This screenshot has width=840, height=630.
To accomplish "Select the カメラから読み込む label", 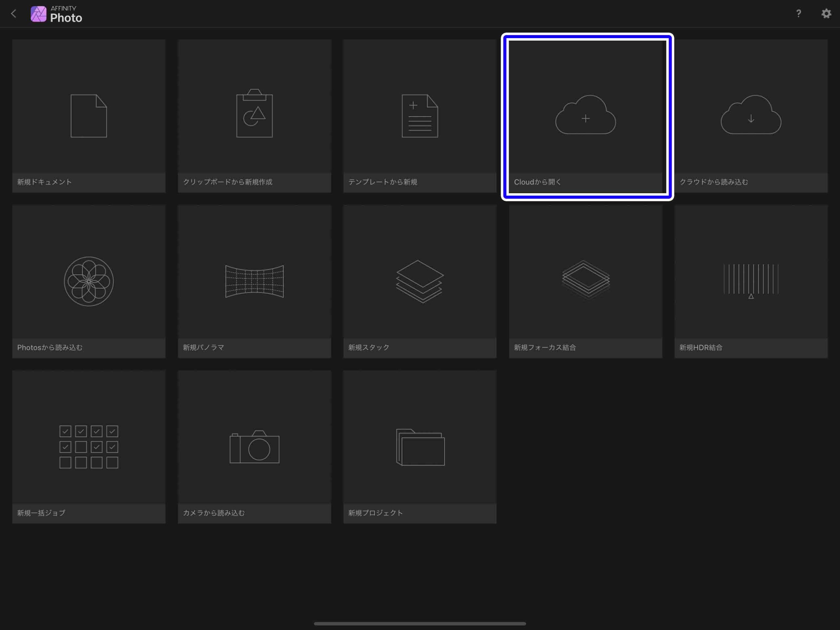I will tap(214, 513).
